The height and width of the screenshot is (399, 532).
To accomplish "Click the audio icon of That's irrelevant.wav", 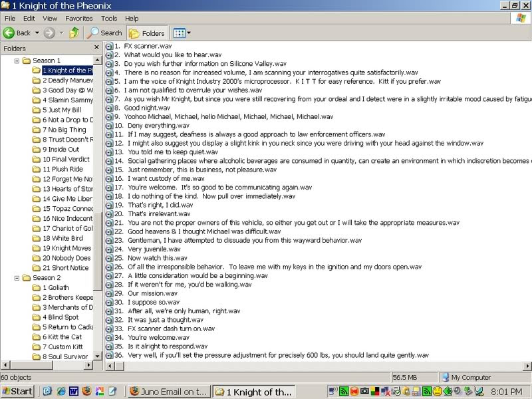I will (109, 213).
